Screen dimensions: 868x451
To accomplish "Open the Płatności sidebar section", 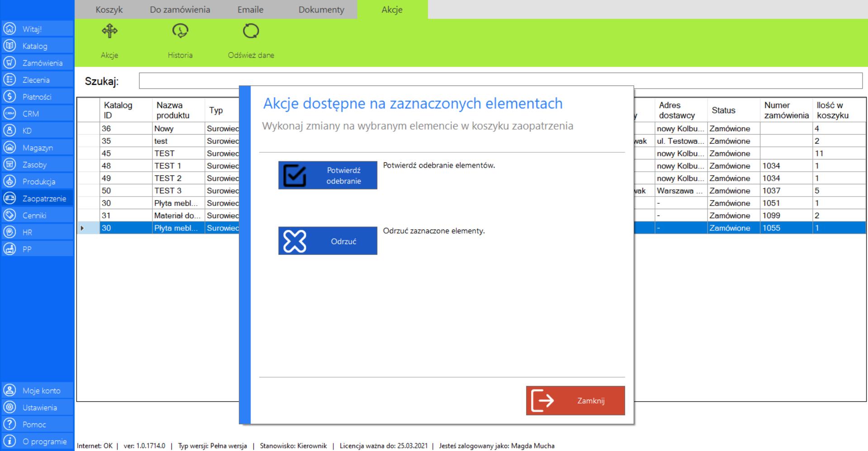I will [x=37, y=97].
